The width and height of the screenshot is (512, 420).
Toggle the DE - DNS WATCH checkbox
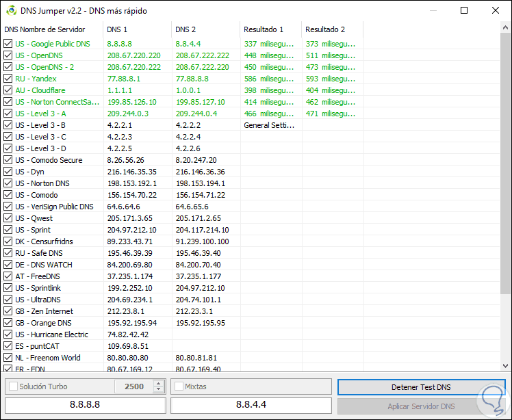[8, 265]
